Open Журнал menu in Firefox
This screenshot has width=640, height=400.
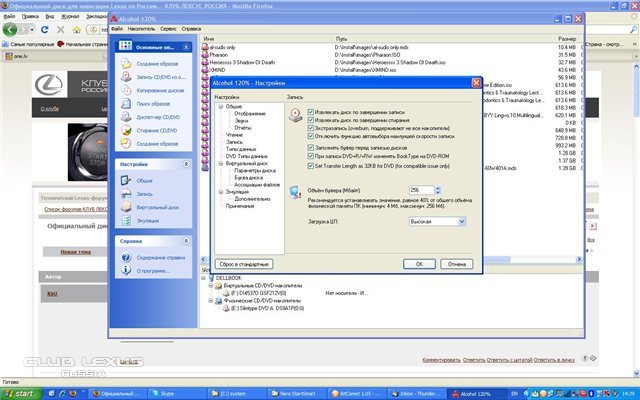[x=70, y=16]
